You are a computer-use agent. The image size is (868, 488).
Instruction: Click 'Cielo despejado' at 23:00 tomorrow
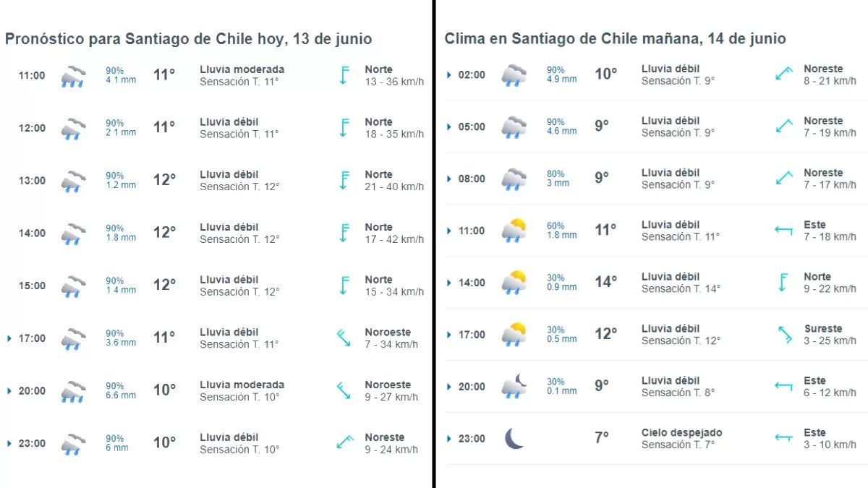[x=681, y=432]
